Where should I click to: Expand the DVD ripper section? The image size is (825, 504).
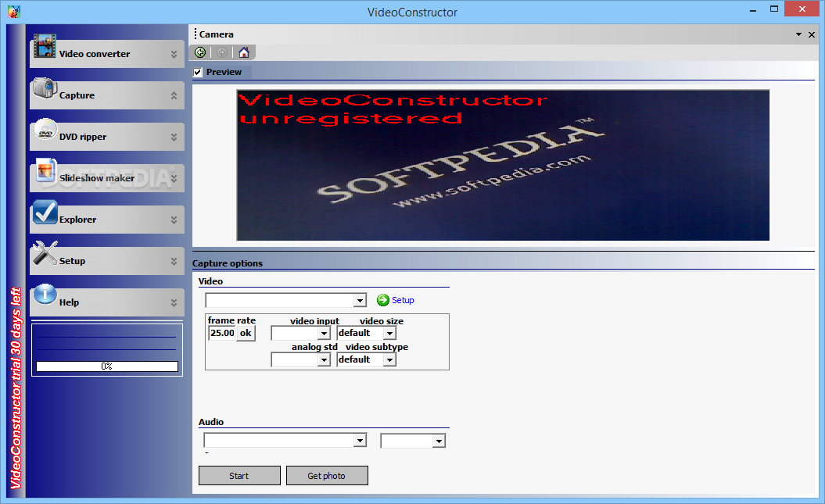tap(174, 138)
